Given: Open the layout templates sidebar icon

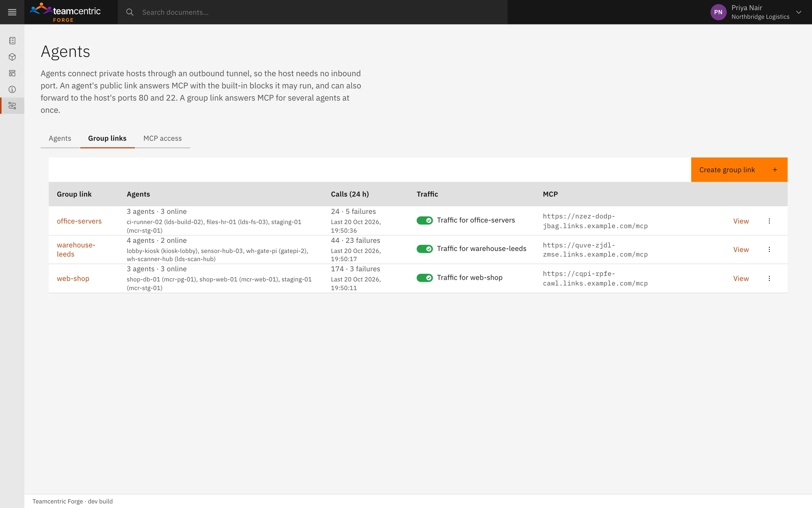Looking at the screenshot, I should point(12,73).
